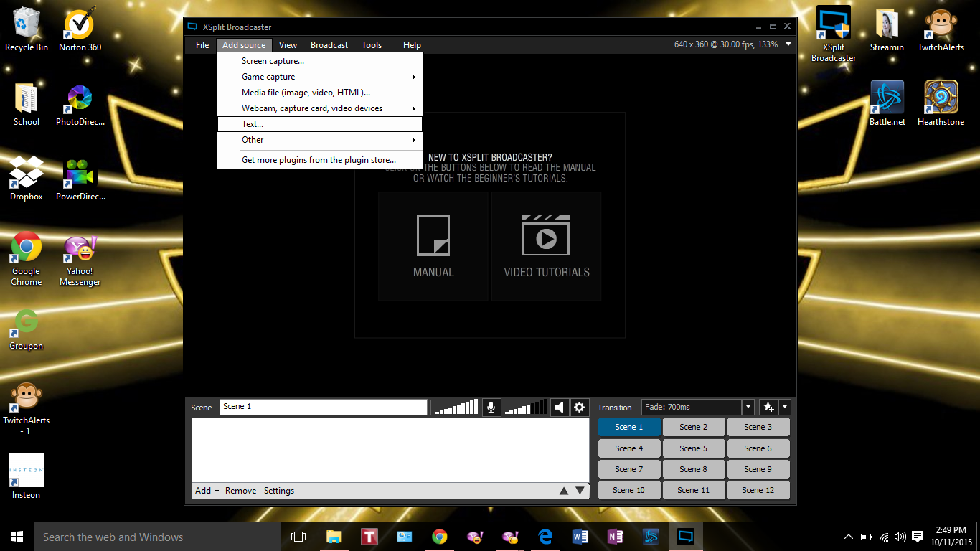980x551 pixels.
Task: Select Scene 8 from the scene grid
Action: 694,468
